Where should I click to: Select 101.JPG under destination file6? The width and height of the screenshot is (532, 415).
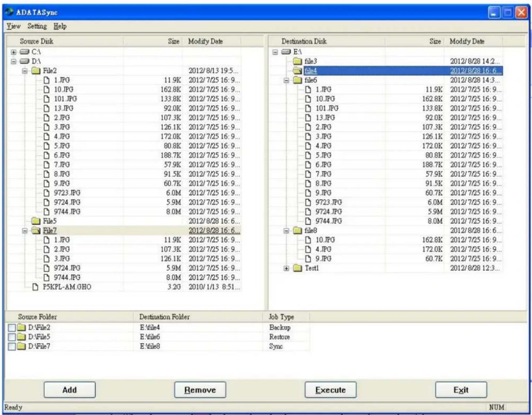click(x=327, y=108)
